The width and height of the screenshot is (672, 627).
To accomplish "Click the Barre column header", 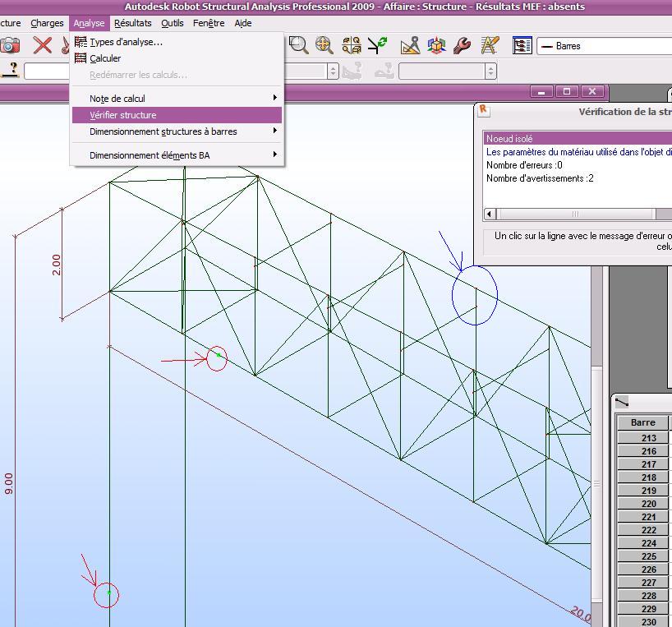I will pos(643,422).
